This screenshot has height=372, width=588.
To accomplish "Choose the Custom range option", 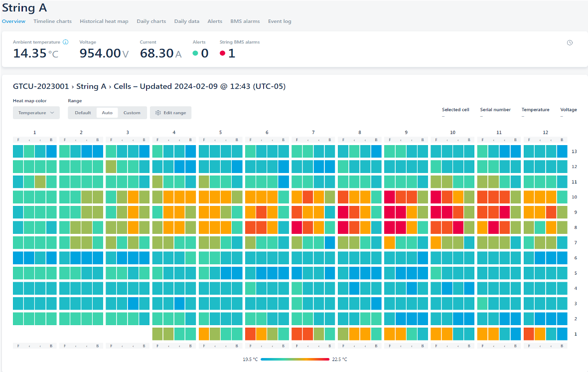I will (132, 113).
